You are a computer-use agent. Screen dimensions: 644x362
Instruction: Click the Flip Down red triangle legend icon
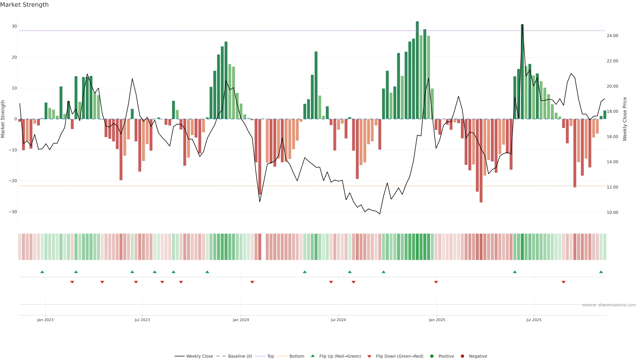click(369, 356)
